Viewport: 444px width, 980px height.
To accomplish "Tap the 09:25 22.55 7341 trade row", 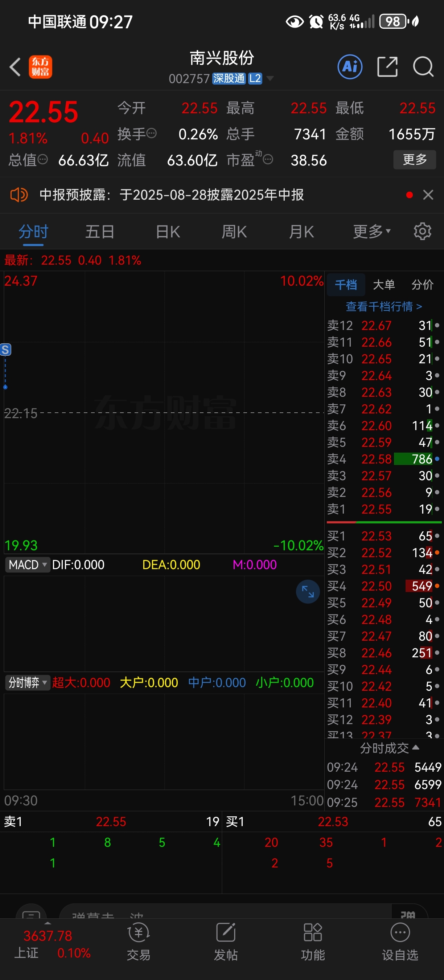I will click(x=384, y=803).
